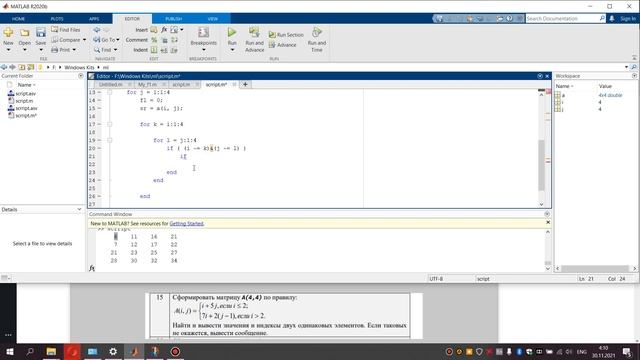Click the 4x4 double value in Workspace

coord(610,95)
